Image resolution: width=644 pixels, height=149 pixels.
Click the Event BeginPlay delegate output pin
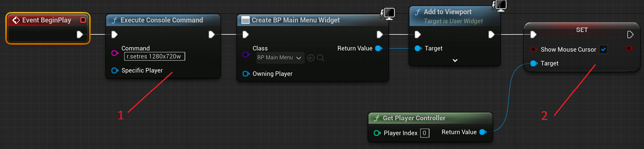83,20
